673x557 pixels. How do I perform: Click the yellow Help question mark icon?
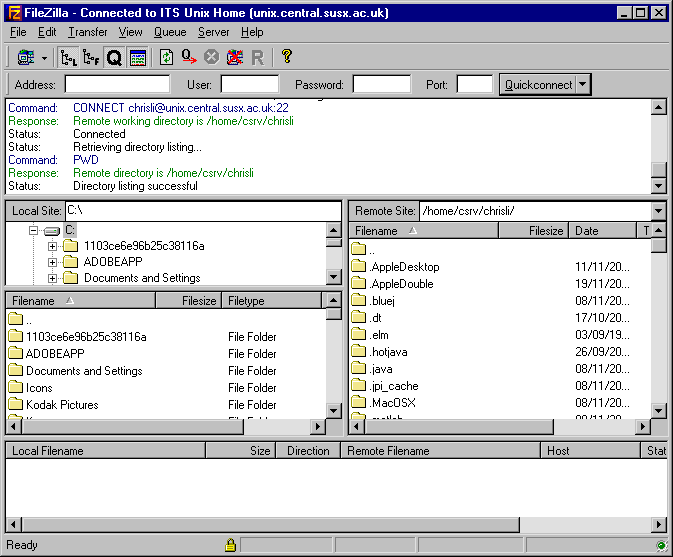287,57
